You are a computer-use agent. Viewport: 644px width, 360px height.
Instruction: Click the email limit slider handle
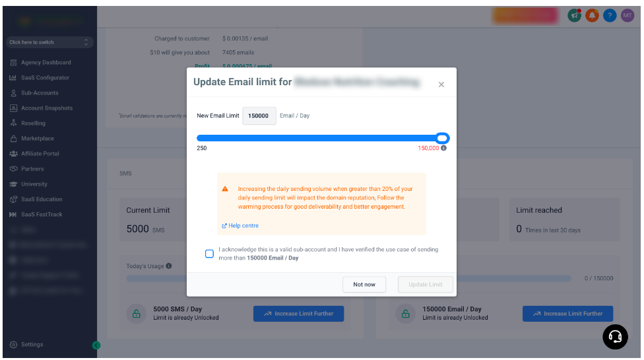click(442, 138)
